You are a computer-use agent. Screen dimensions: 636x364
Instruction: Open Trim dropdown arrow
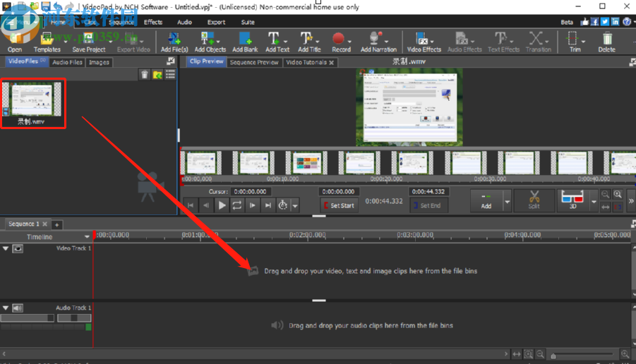point(583,42)
